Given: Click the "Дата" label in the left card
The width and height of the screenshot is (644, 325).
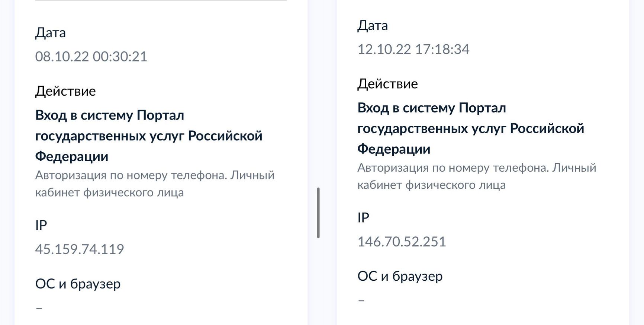Looking at the screenshot, I should click(x=51, y=33).
